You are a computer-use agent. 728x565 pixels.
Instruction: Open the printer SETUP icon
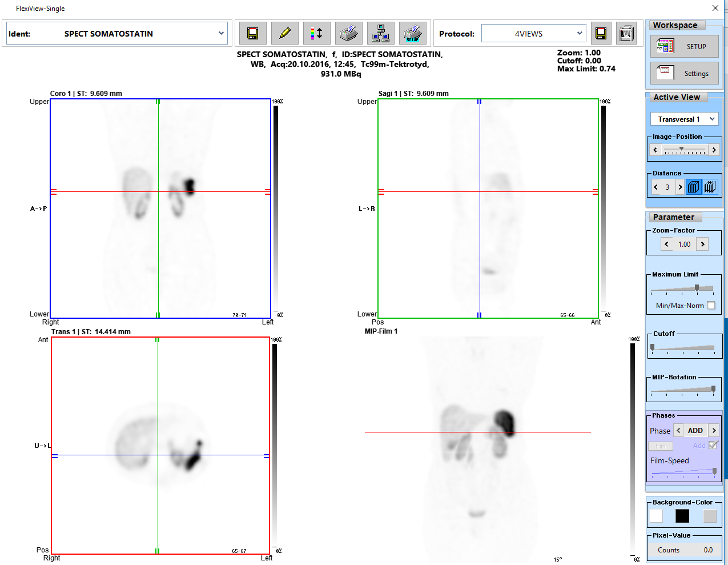[412, 34]
